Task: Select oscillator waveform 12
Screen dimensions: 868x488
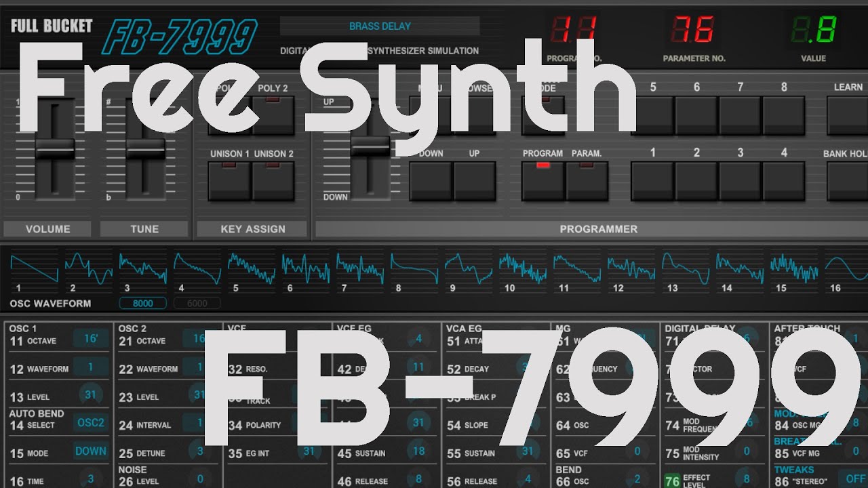Action: [631, 270]
